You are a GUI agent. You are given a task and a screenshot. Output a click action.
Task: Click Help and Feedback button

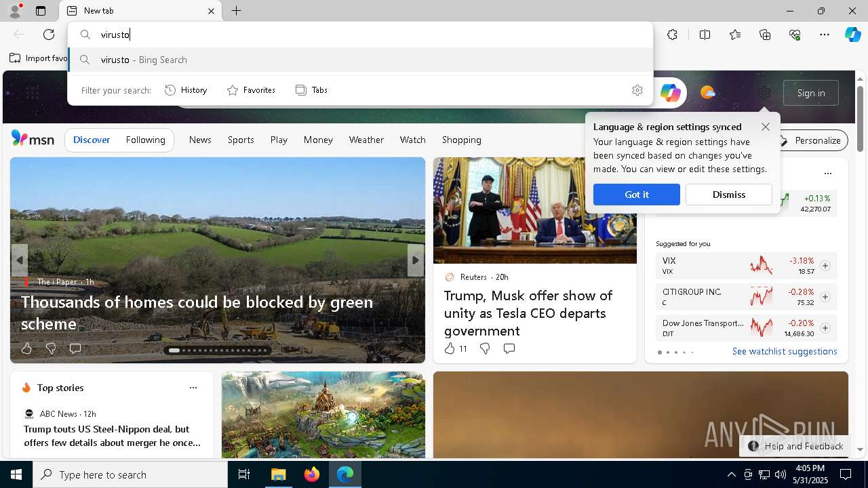tap(795, 446)
